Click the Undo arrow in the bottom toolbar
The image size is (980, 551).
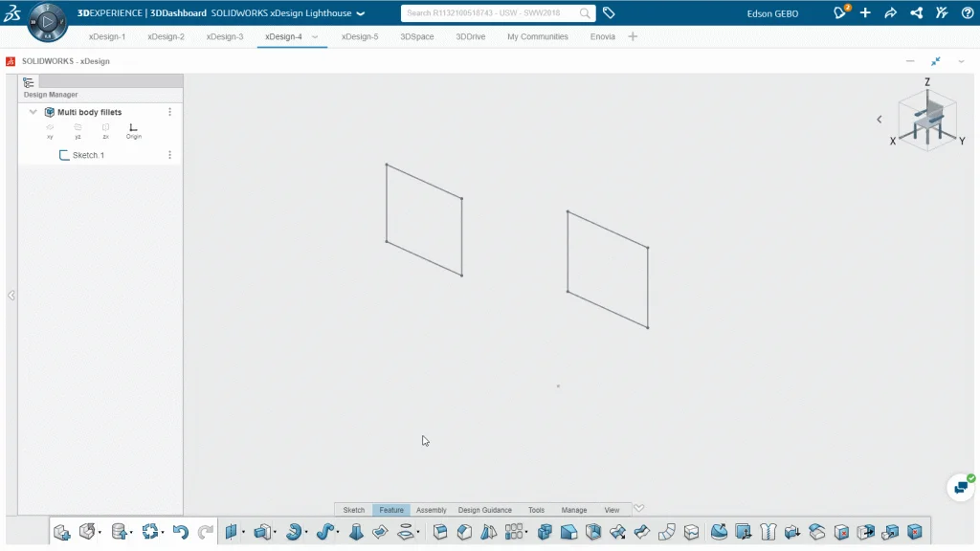[180, 532]
